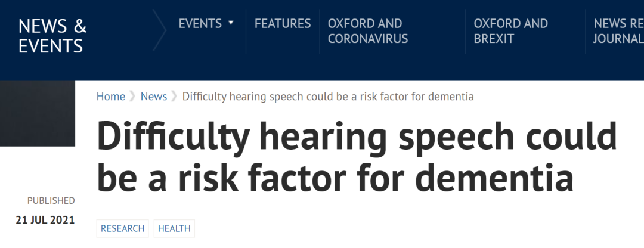Click the 21 Jul 2021 date
Image resolution: width=644 pixels, height=248 pixels.
click(45, 220)
